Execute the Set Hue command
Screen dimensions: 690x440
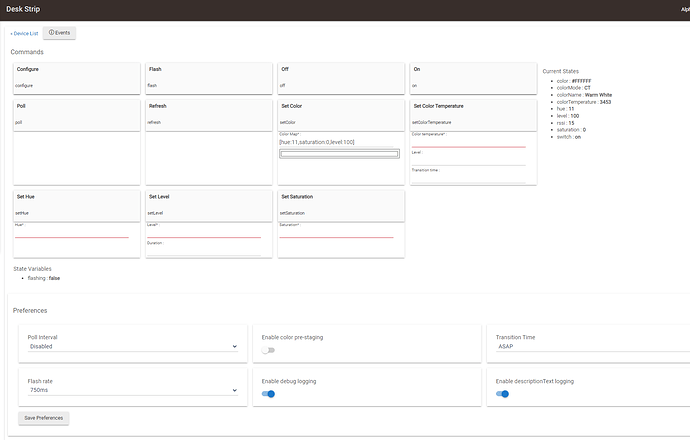click(77, 206)
